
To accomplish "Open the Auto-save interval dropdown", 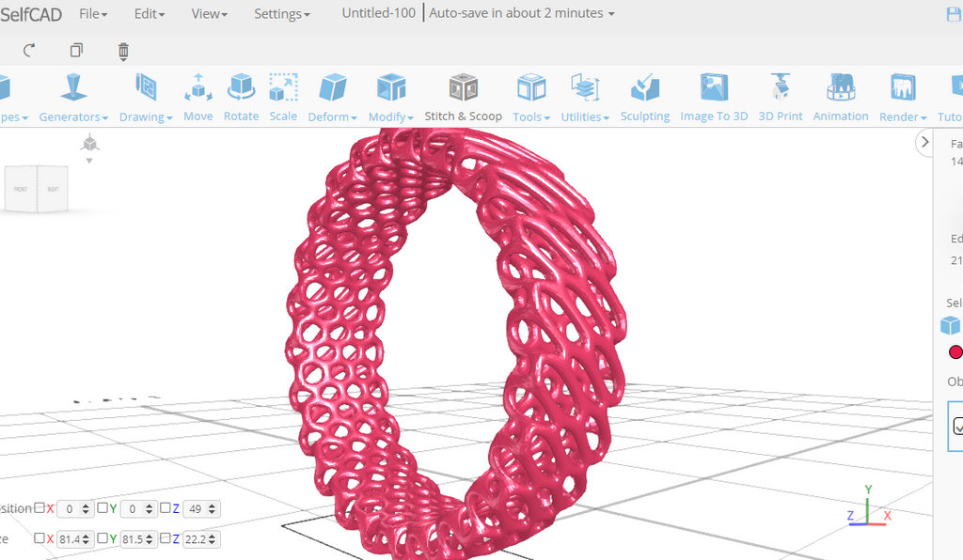I will [x=521, y=12].
